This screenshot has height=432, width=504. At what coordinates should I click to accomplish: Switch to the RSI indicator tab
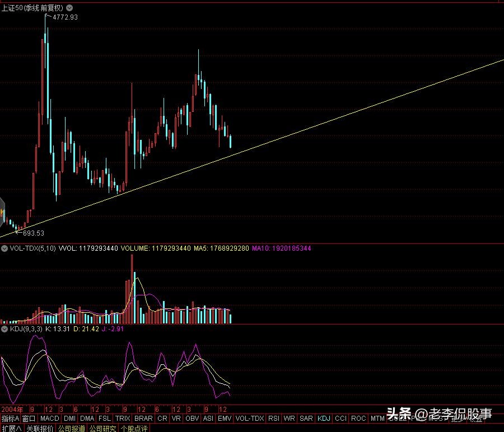(x=274, y=419)
